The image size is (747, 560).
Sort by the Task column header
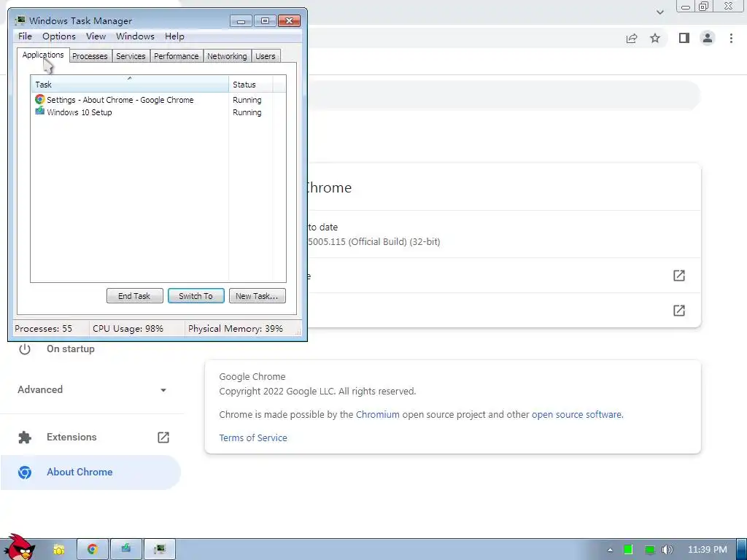click(x=130, y=85)
